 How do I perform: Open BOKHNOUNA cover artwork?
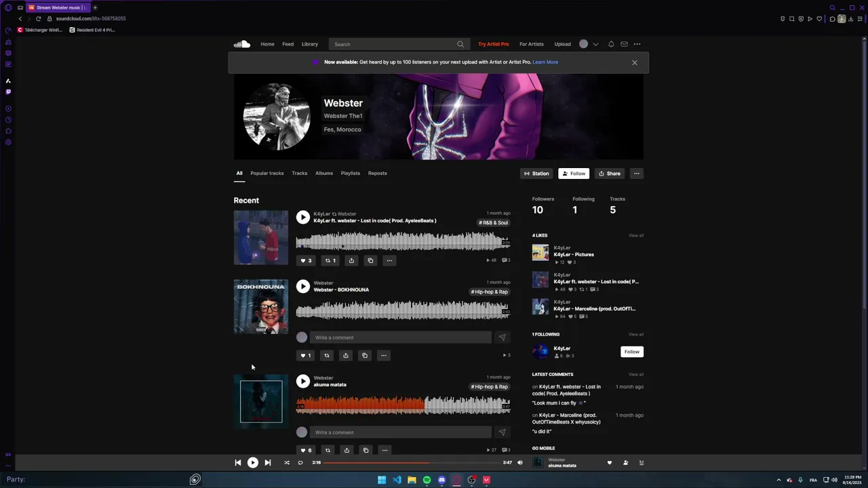coord(261,306)
